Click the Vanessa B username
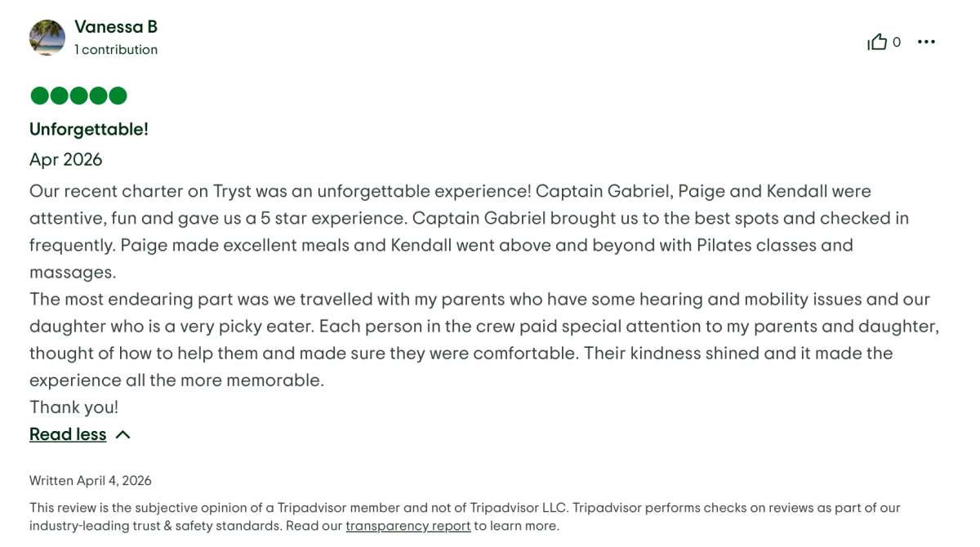The height and width of the screenshot is (547, 980). pyautogui.click(x=116, y=27)
